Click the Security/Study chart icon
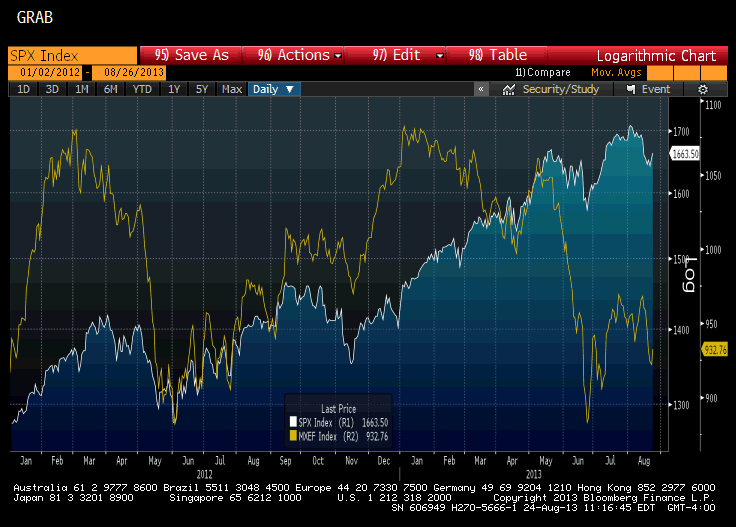 [x=508, y=90]
